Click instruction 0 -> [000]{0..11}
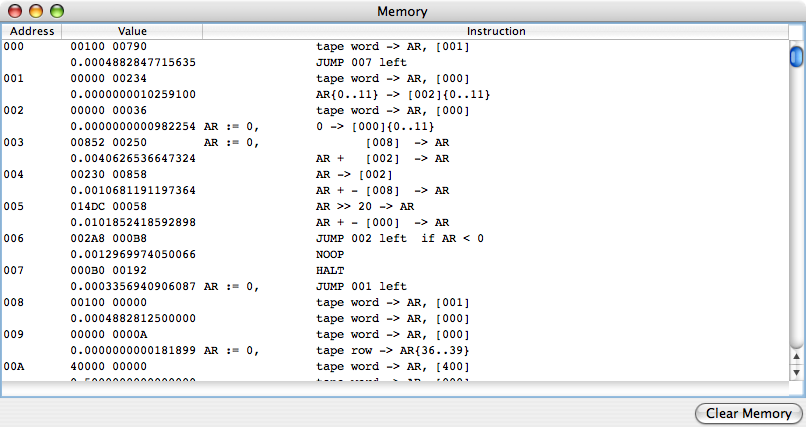 pyautogui.click(x=375, y=126)
